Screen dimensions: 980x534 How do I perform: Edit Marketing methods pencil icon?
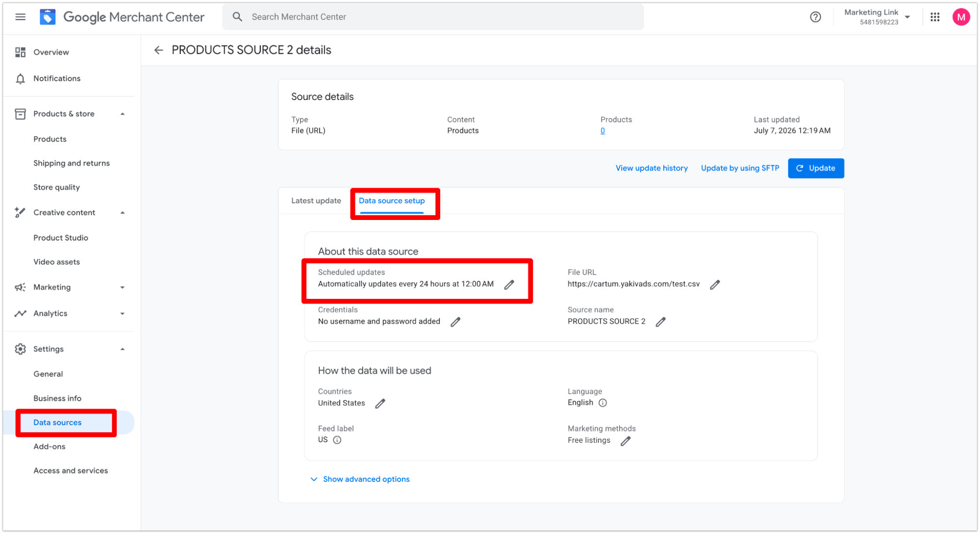[626, 441]
